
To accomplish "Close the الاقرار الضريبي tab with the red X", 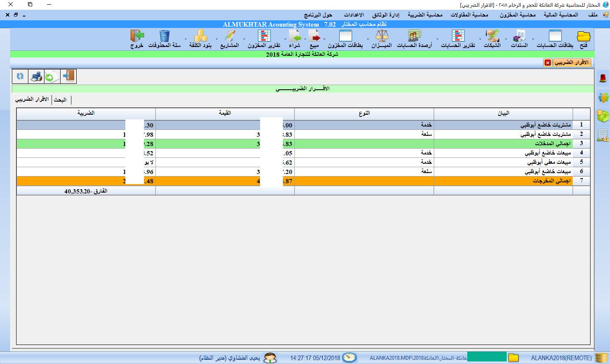I will tap(548, 63).
